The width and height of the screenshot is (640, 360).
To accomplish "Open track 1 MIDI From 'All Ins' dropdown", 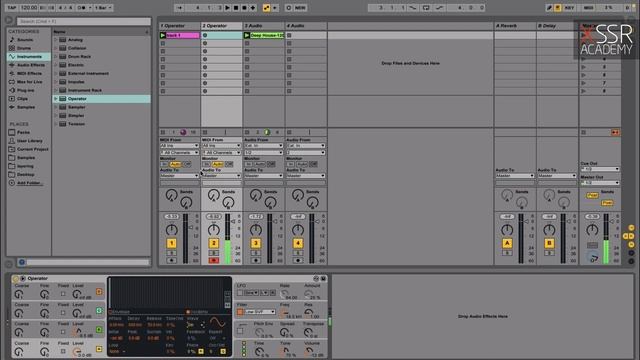I will coord(179,146).
